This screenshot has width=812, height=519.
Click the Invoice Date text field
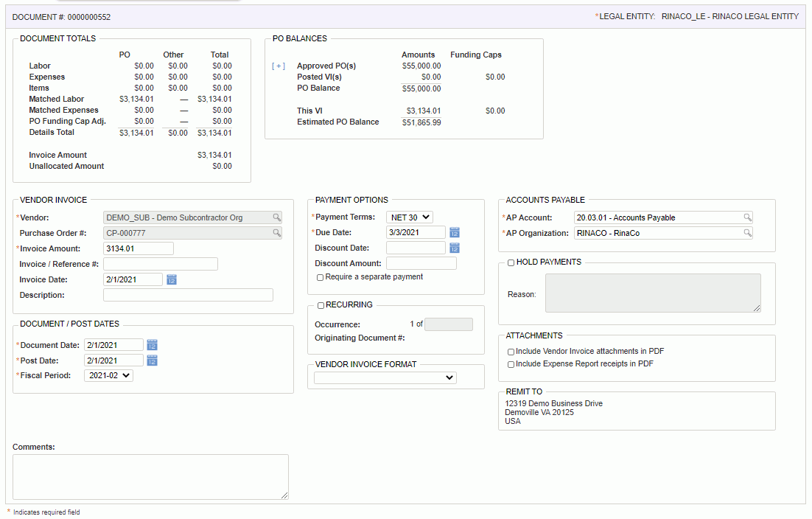[x=133, y=279]
